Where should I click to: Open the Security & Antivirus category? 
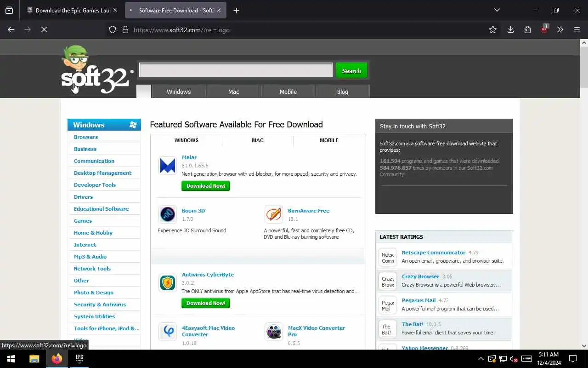[x=100, y=305]
